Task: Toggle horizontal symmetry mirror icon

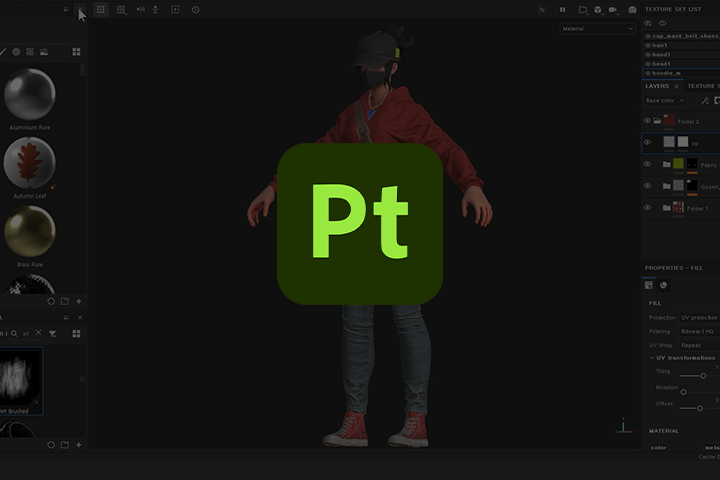Action: [x=141, y=9]
